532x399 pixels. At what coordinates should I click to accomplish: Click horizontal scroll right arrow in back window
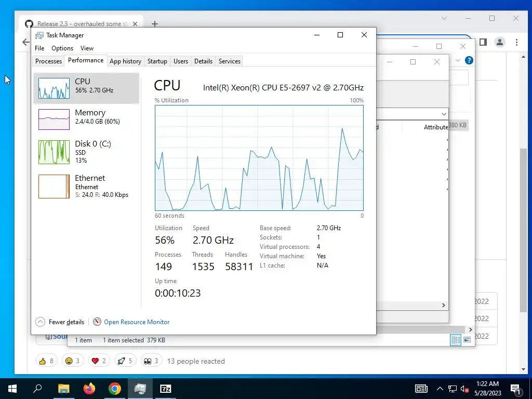[470, 329]
